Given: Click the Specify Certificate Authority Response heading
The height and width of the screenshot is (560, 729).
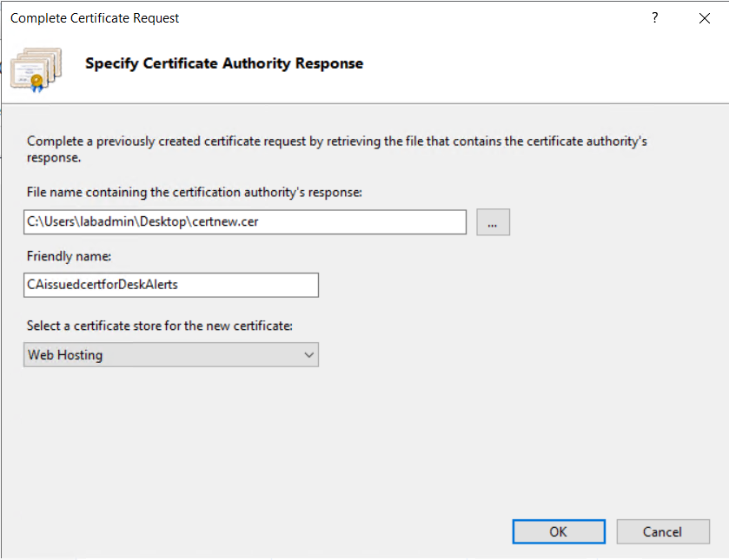Looking at the screenshot, I should click(224, 63).
